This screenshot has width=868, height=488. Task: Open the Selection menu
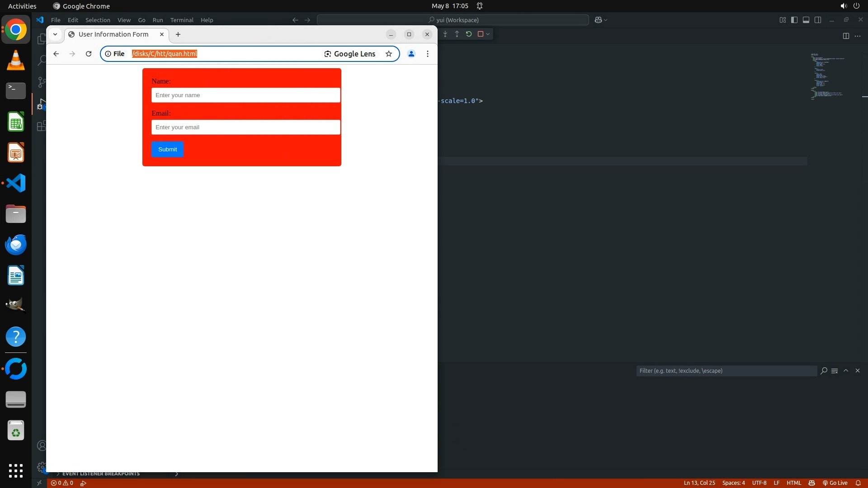pyautogui.click(x=98, y=20)
